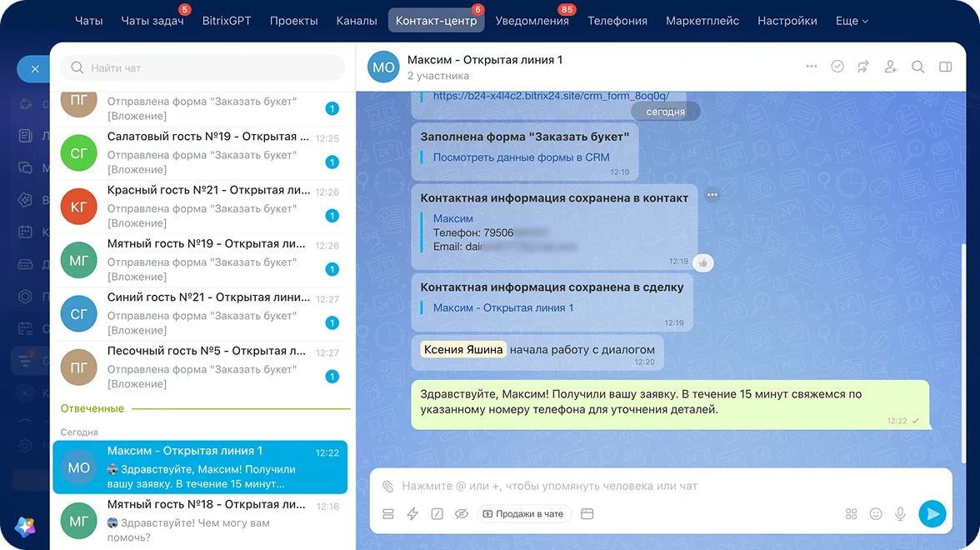This screenshot has width=980, height=550.
Task: Select the Настройки tab
Action: coord(787,21)
